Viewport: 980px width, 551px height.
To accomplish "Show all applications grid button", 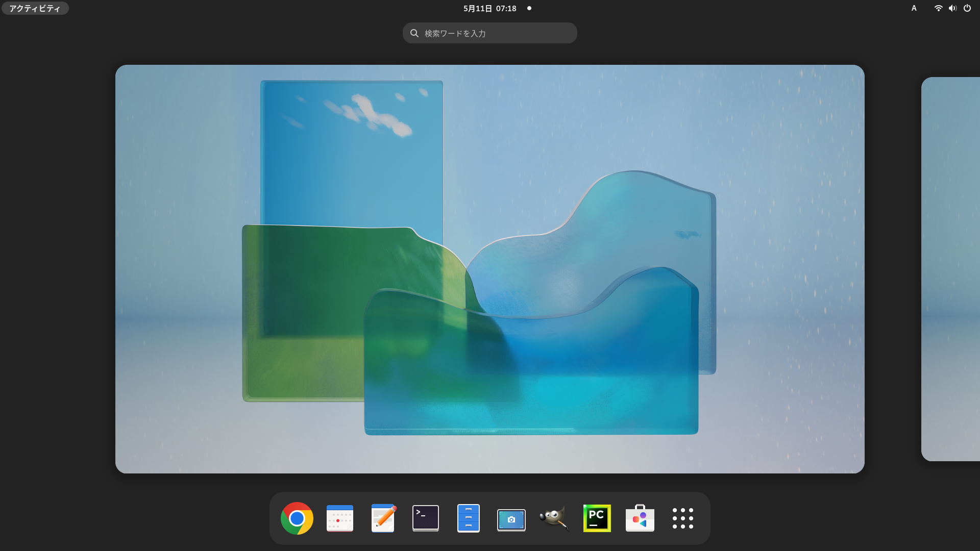I will (682, 518).
